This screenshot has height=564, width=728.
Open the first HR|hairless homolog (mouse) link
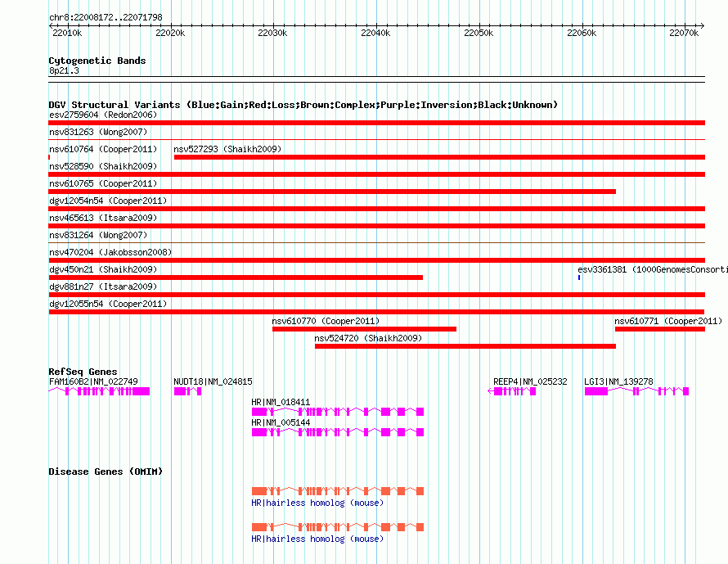tap(317, 503)
